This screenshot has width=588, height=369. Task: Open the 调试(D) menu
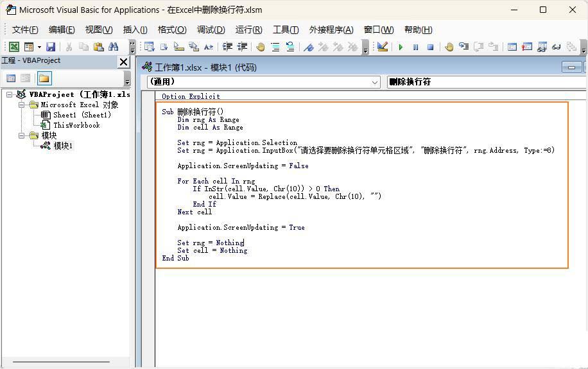(x=211, y=30)
